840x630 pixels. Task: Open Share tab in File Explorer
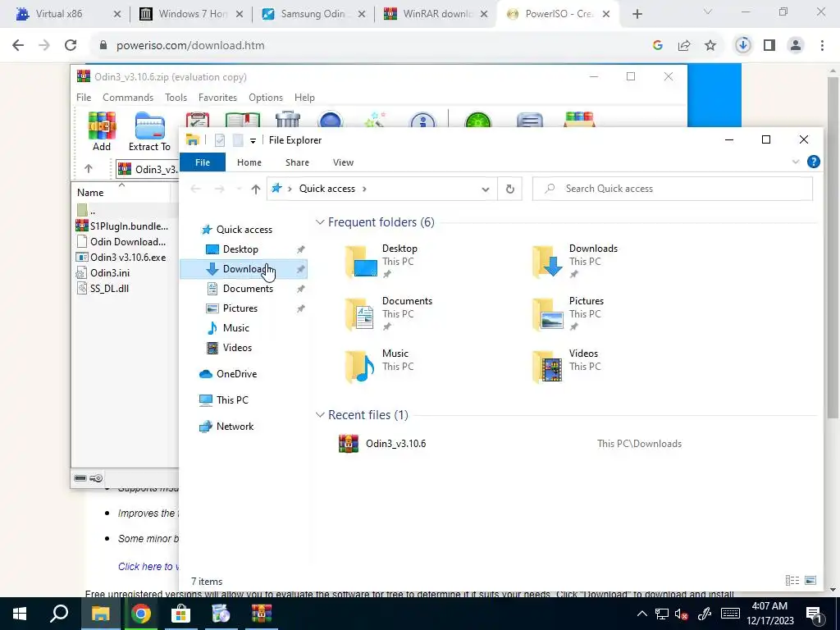[x=297, y=162]
